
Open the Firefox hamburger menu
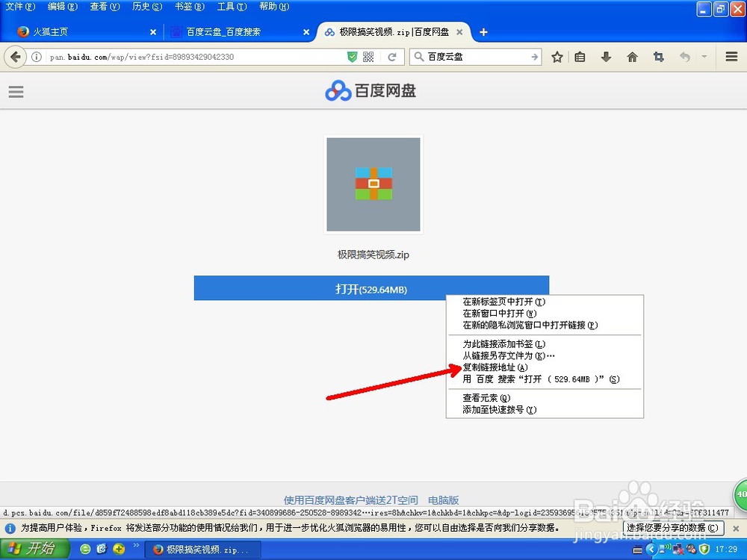pos(731,56)
